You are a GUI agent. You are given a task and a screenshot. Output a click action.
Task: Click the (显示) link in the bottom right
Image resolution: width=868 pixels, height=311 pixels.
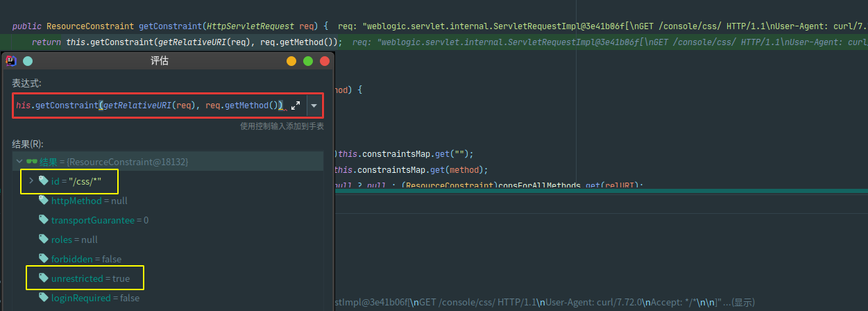(744, 303)
